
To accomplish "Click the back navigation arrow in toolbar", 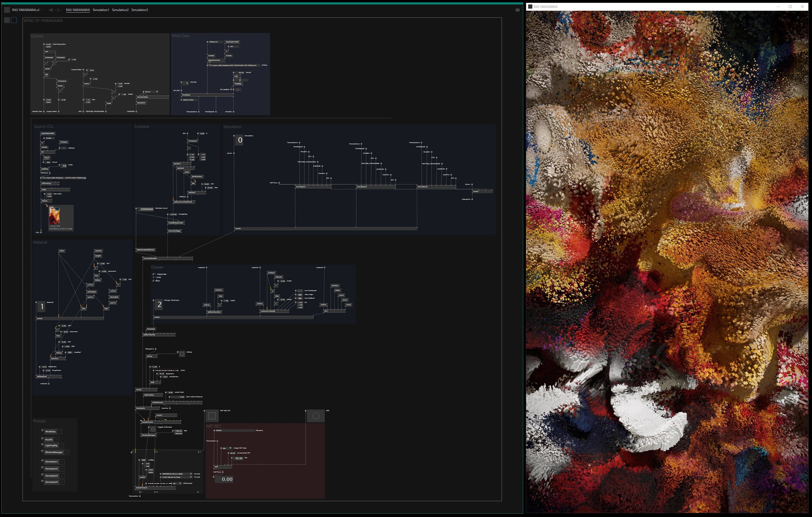I will [51, 10].
